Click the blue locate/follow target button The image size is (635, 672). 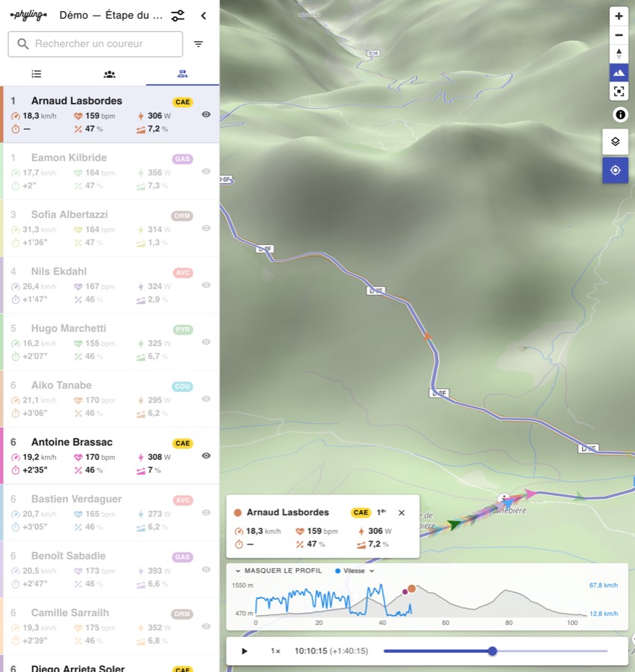pyautogui.click(x=616, y=170)
